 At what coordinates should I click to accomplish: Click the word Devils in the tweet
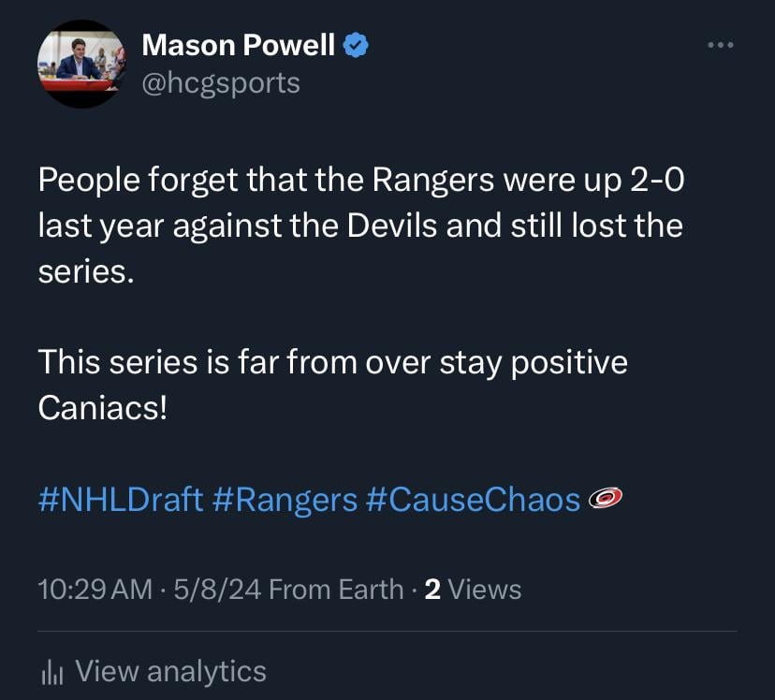392,226
